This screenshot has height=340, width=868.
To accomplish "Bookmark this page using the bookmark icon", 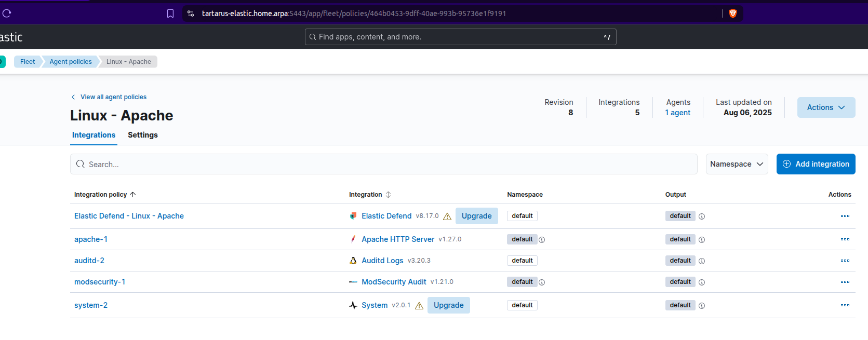I will (x=170, y=13).
